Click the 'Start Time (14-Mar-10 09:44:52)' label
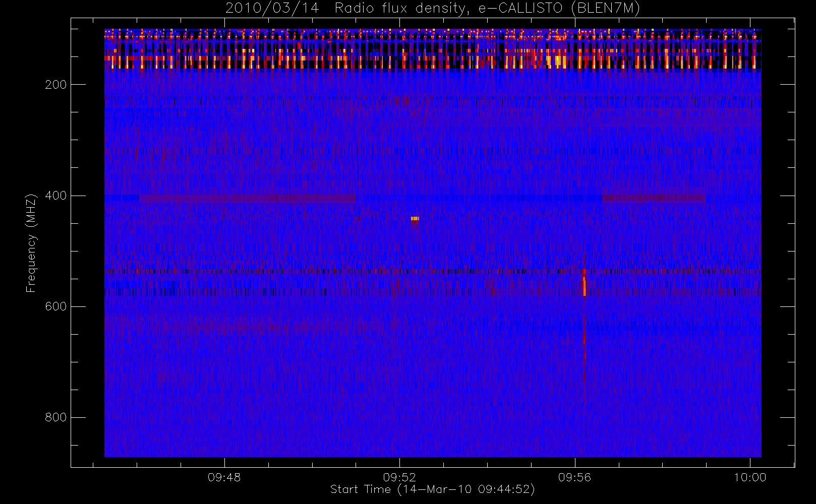The image size is (816, 504). pyautogui.click(x=432, y=489)
